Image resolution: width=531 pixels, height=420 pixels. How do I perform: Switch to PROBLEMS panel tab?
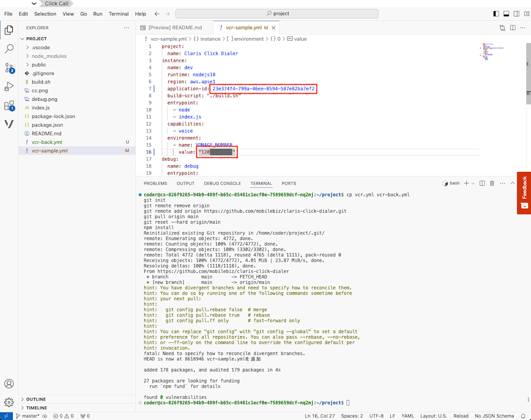[155, 183]
